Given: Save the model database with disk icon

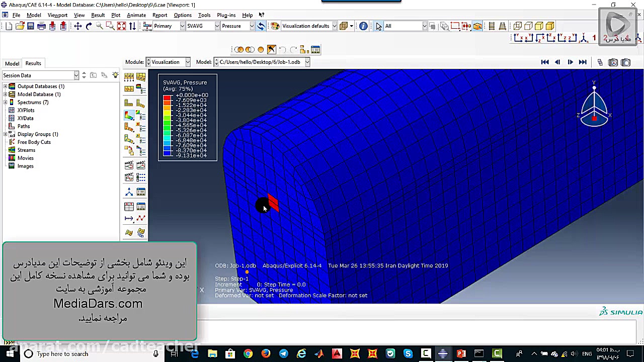Looking at the screenshot, I should point(31,26).
